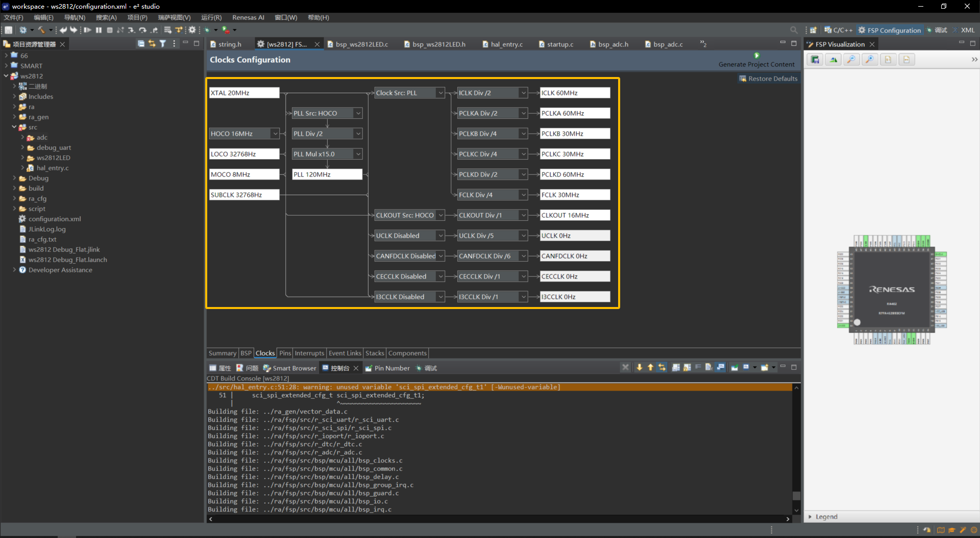This screenshot has width=980, height=538.
Task: Click fit-to-width icon in FSP Visualization
Action: 906,60
